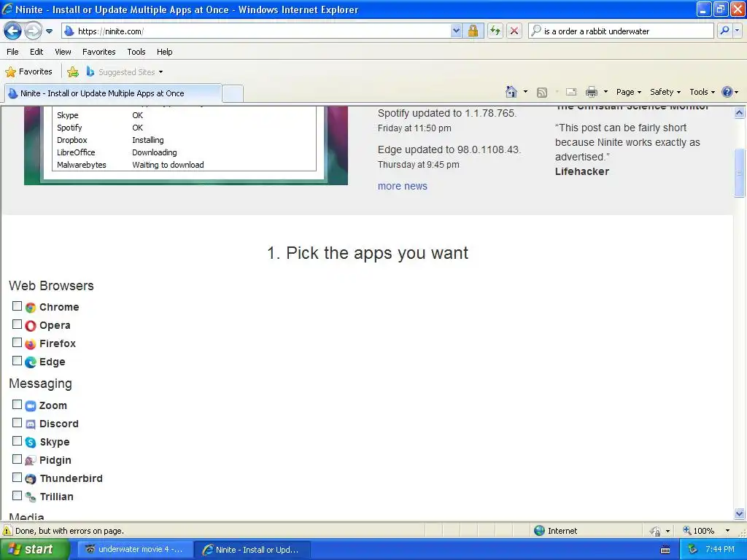Click the Thunderbird app icon

pos(31,479)
